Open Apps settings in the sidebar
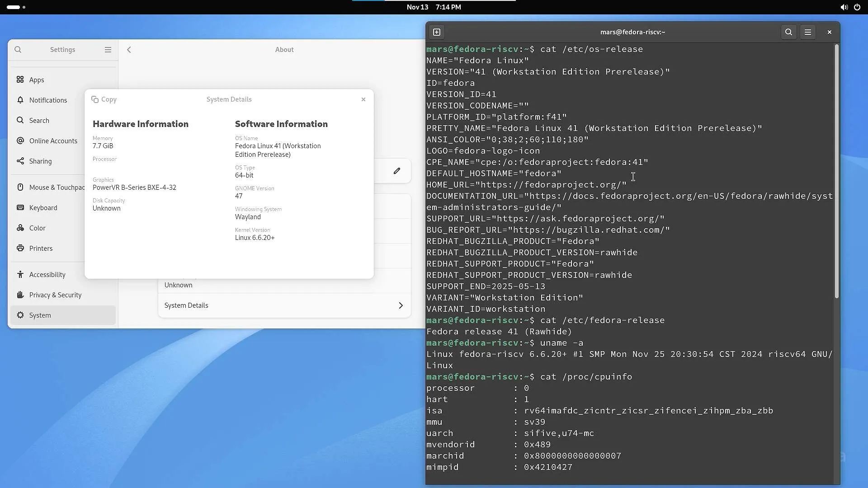 tap(36, 80)
